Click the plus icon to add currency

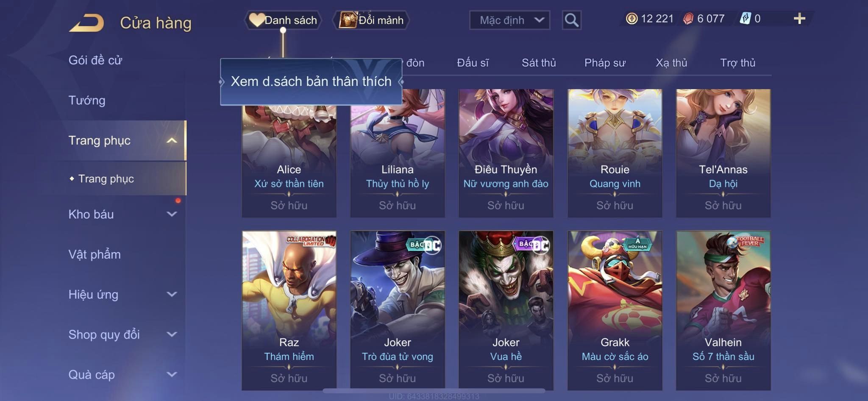click(799, 19)
